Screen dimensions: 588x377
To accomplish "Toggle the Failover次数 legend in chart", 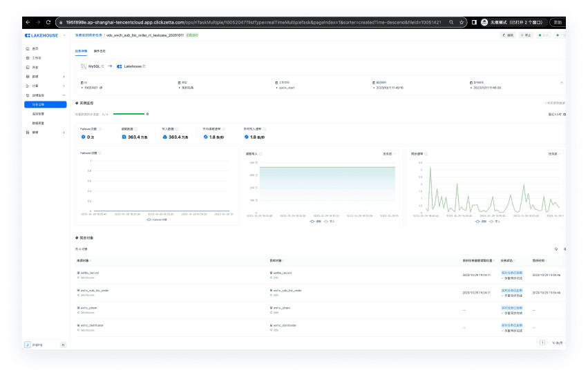I will click(158, 220).
